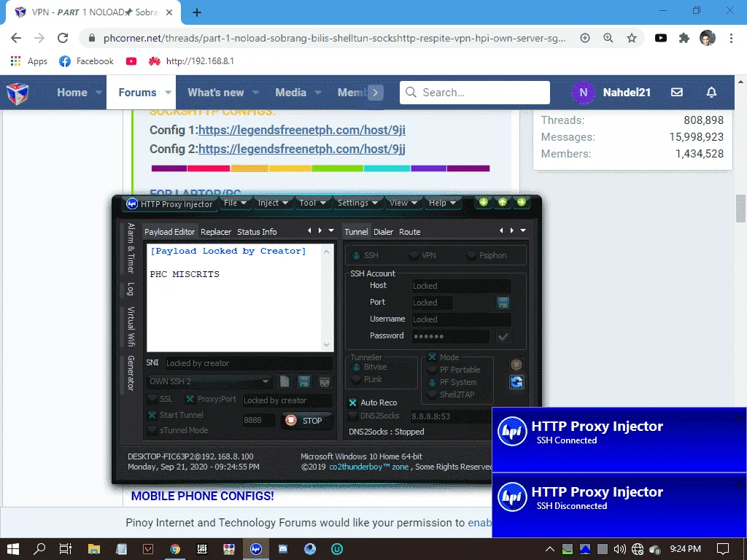Click the page vertical scrollbar thumb
The height and width of the screenshot is (560, 747).
click(x=740, y=208)
